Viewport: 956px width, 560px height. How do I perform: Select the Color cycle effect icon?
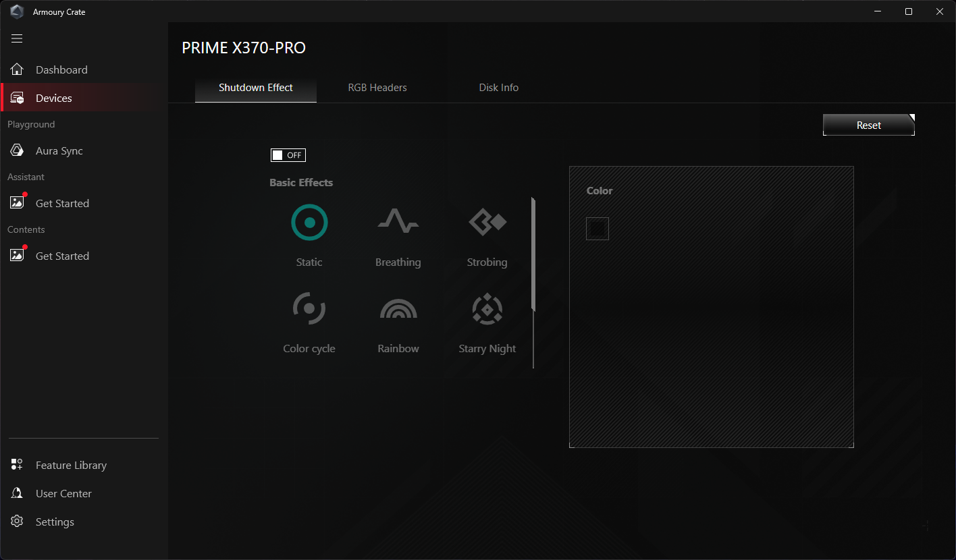point(309,308)
